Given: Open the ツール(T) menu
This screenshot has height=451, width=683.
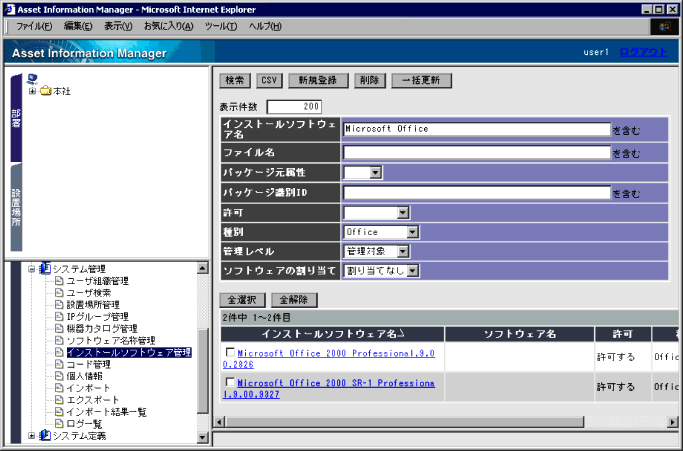Looking at the screenshot, I should coord(221,27).
